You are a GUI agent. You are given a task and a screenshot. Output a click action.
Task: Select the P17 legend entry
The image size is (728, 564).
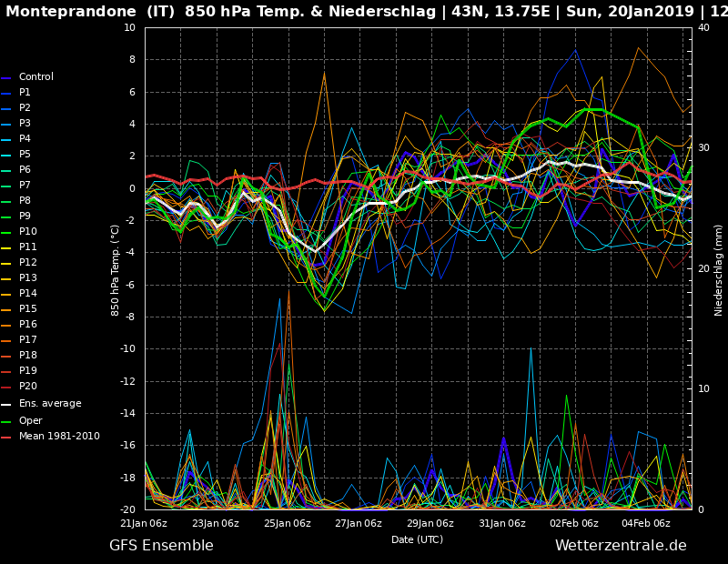click(x=27, y=340)
